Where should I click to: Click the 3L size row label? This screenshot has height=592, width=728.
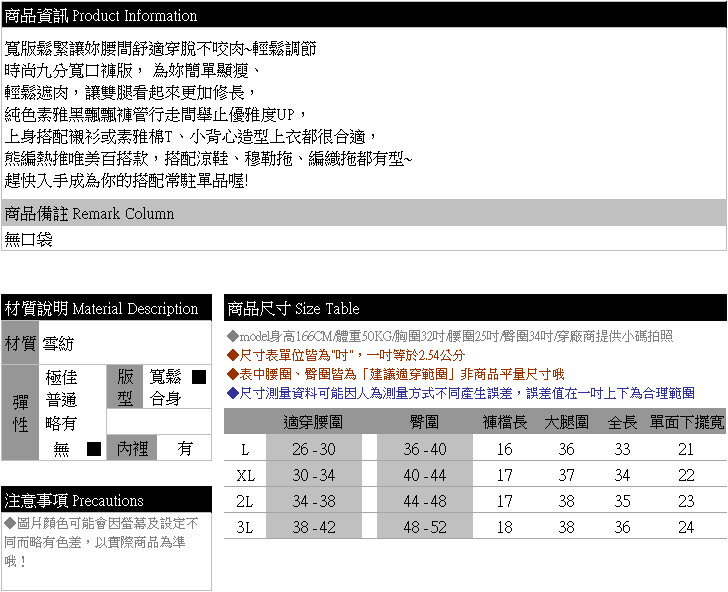[245, 527]
